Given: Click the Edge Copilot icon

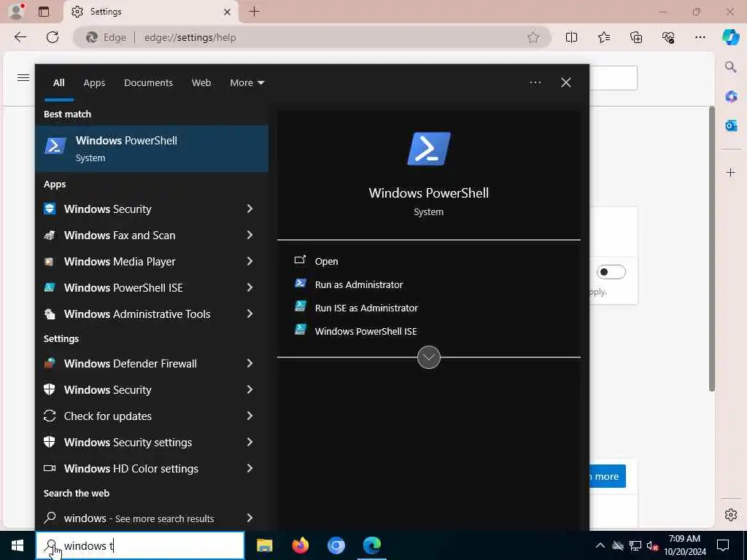Looking at the screenshot, I should (730, 37).
